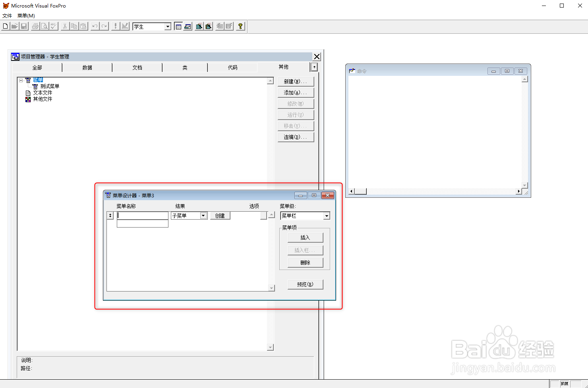The image size is (588, 388).
Task: Click the 其他文件 grid icon
Action: [28, 99]
